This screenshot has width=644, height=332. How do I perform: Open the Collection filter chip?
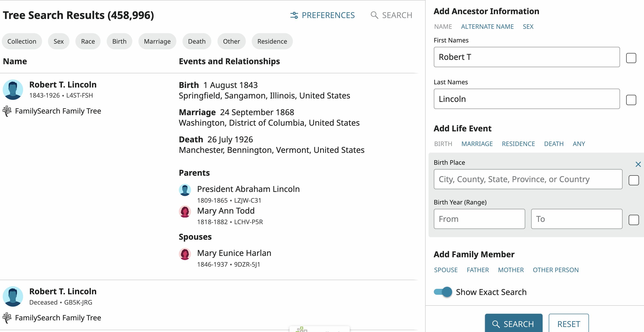[x=22, y=41]
